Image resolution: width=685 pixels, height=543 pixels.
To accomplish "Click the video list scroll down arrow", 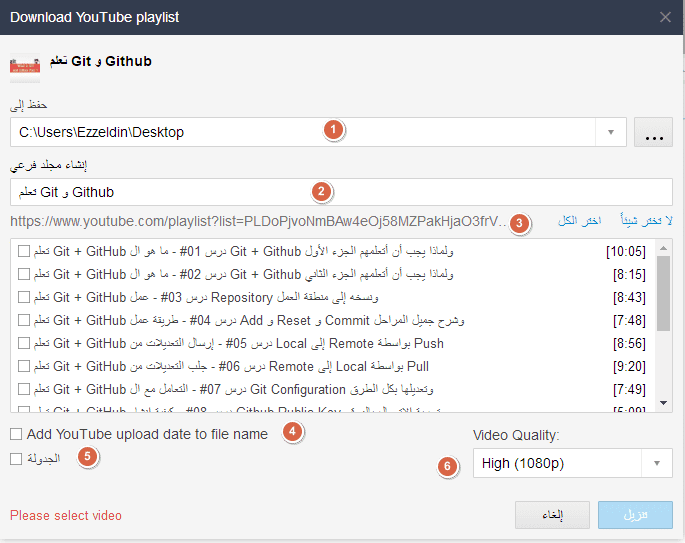I will click(664, 403).
